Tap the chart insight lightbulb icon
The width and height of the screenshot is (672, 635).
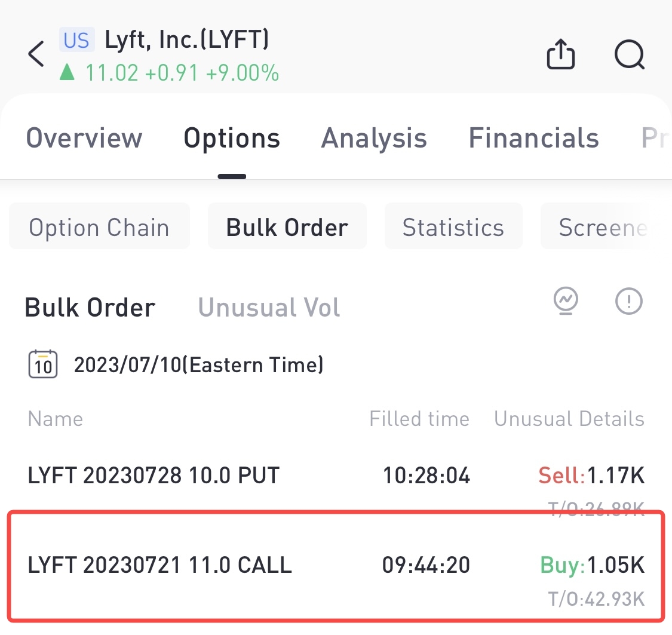(x=566, y=301)
